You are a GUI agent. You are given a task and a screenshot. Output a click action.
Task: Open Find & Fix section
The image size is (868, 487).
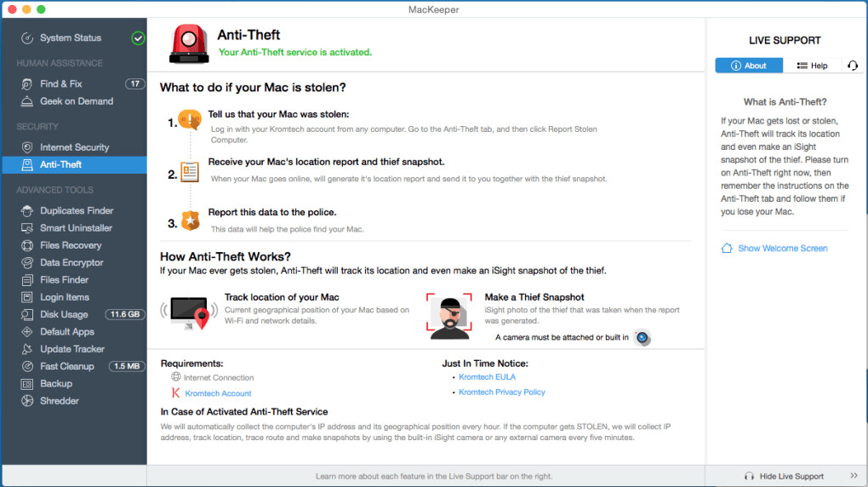pyautogui.click(x=61, y=83)
